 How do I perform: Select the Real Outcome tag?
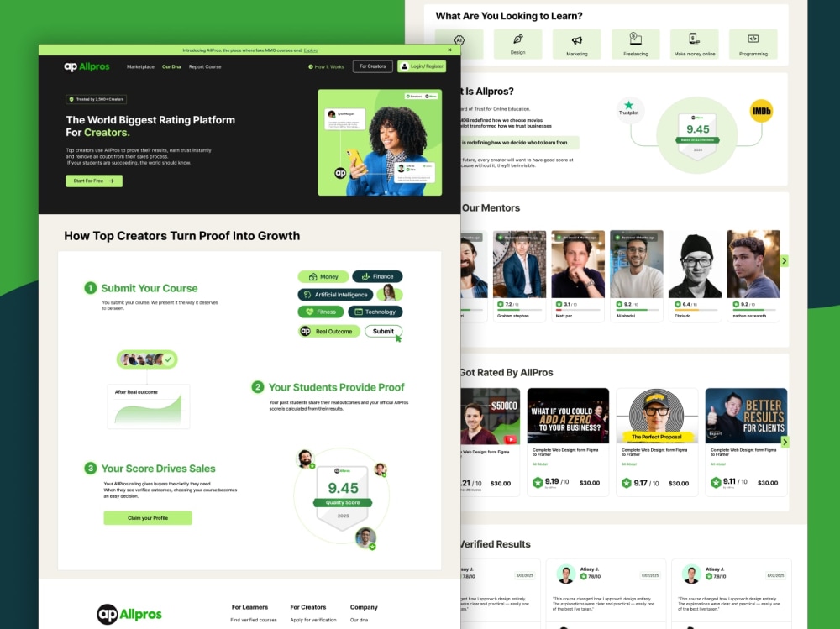point(328,332)
